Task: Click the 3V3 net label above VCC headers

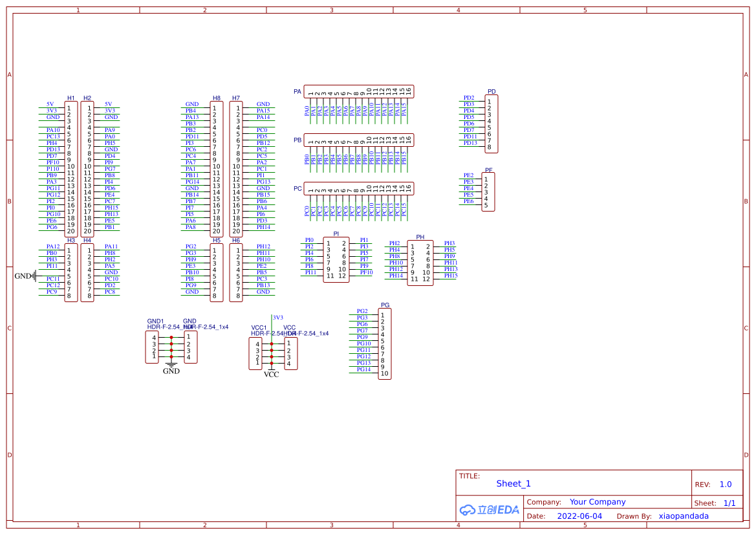Action: 278,318
